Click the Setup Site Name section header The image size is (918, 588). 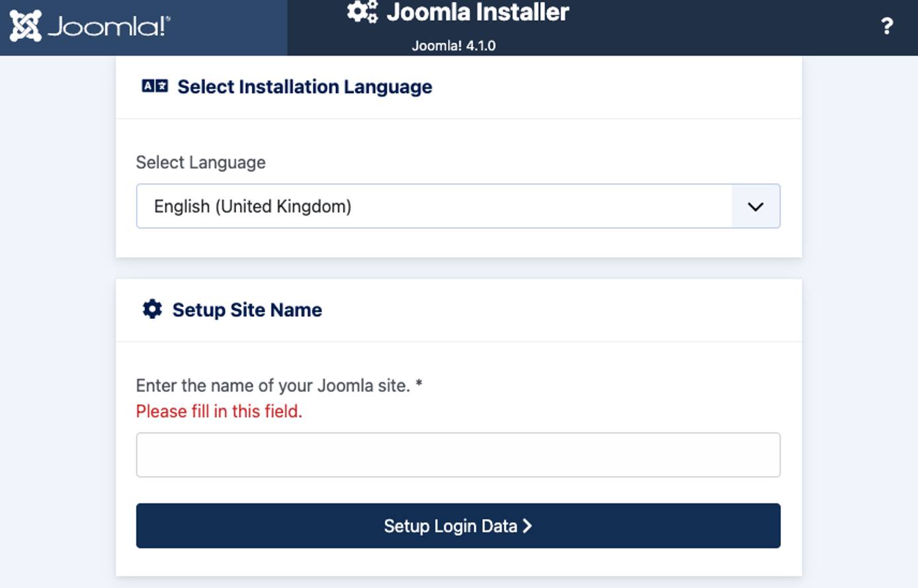[246, 309]
